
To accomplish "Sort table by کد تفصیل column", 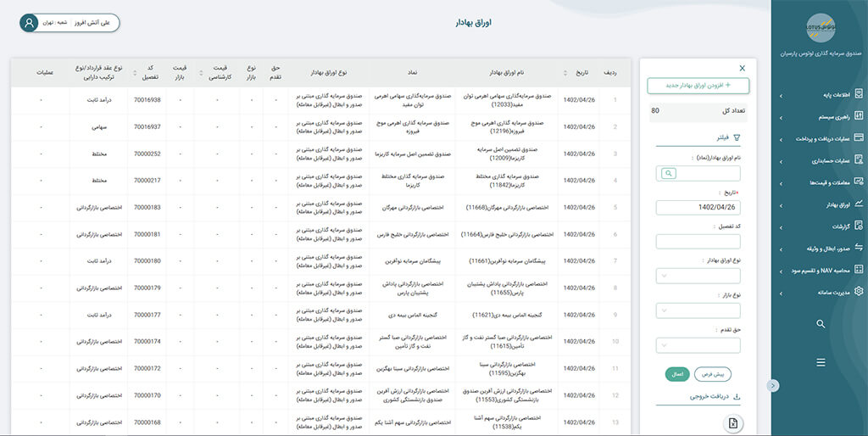I will (133, 73).
